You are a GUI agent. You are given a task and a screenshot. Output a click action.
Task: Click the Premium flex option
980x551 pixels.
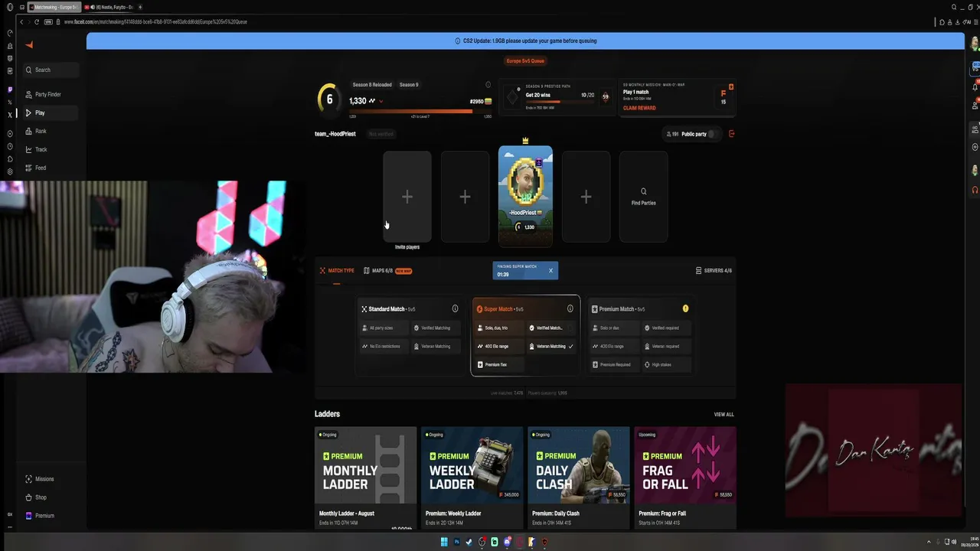[x=499, y=365]
